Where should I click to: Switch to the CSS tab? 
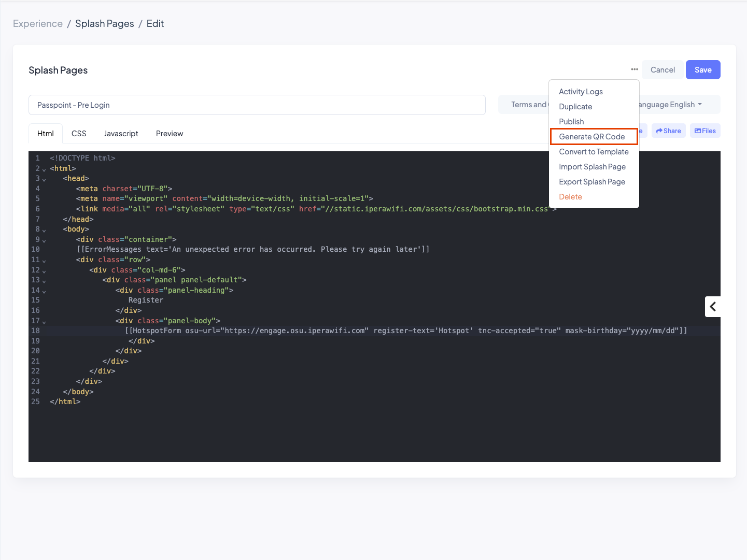pos(79,134)
